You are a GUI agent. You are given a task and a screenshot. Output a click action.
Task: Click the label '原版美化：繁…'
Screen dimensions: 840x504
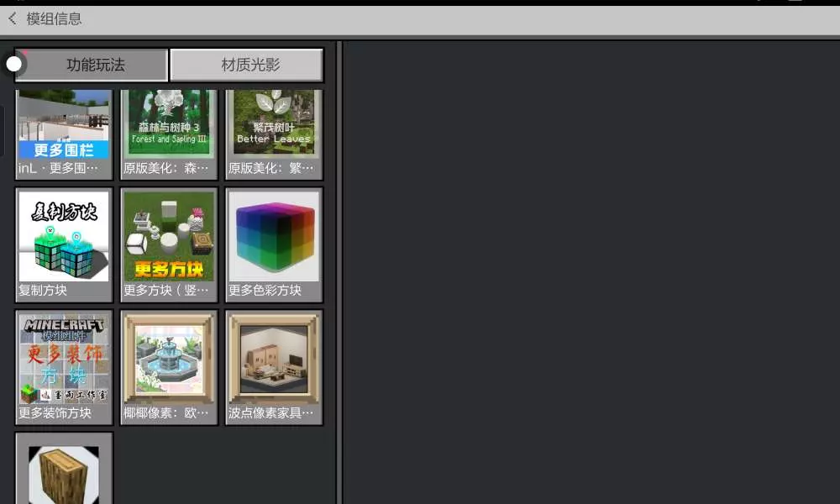click(x=271, y=168)
